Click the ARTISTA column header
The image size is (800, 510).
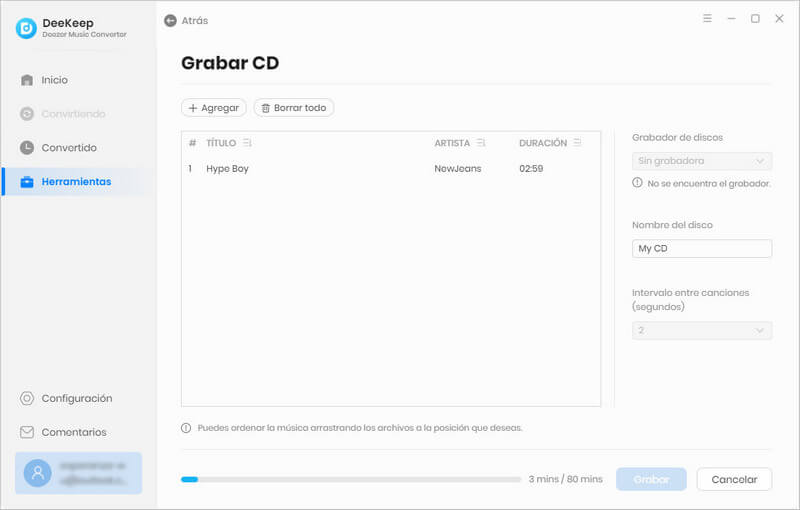coord(452,143)
